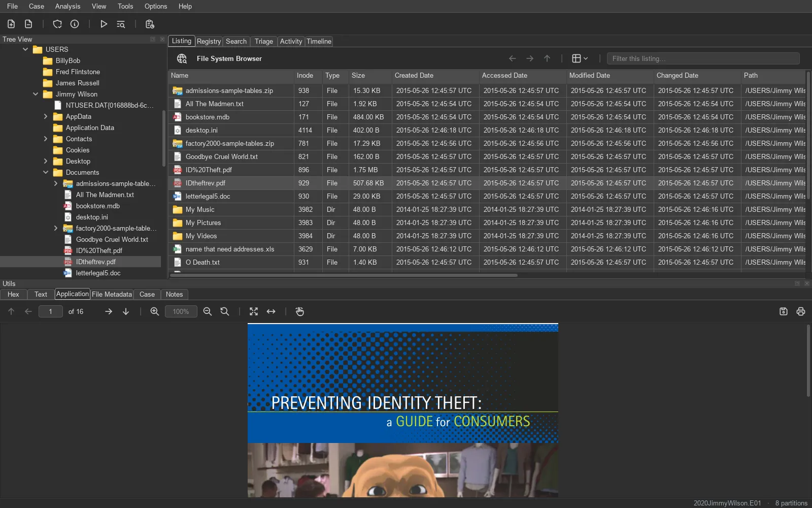812x508 pixels.
Task: Select Fred Flintstone in the tree
Action: coord(78,72)
